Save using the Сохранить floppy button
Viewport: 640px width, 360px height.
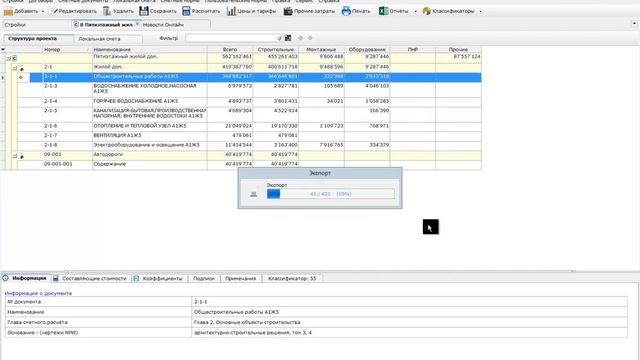point(158,11)
